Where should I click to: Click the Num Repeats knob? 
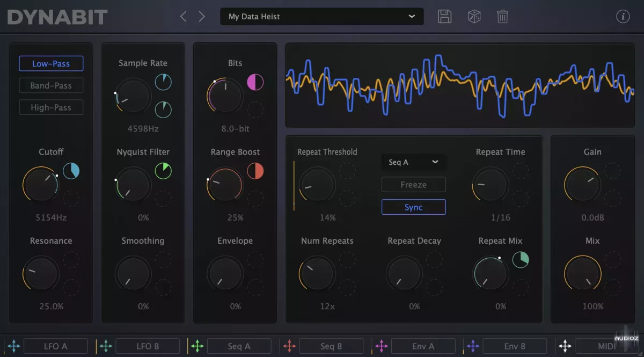click(318, 273)
